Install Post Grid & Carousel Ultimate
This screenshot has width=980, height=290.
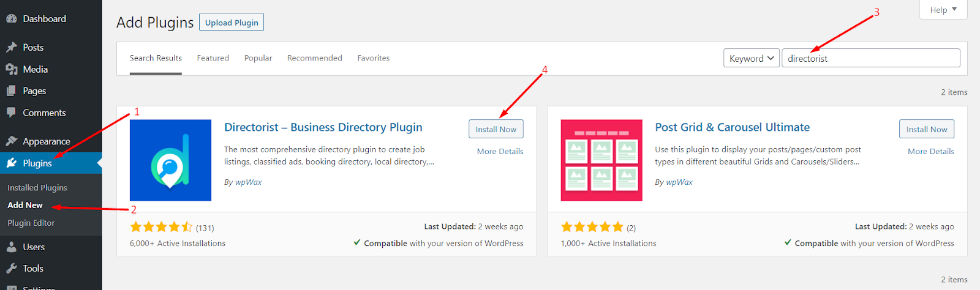point(927,129)
